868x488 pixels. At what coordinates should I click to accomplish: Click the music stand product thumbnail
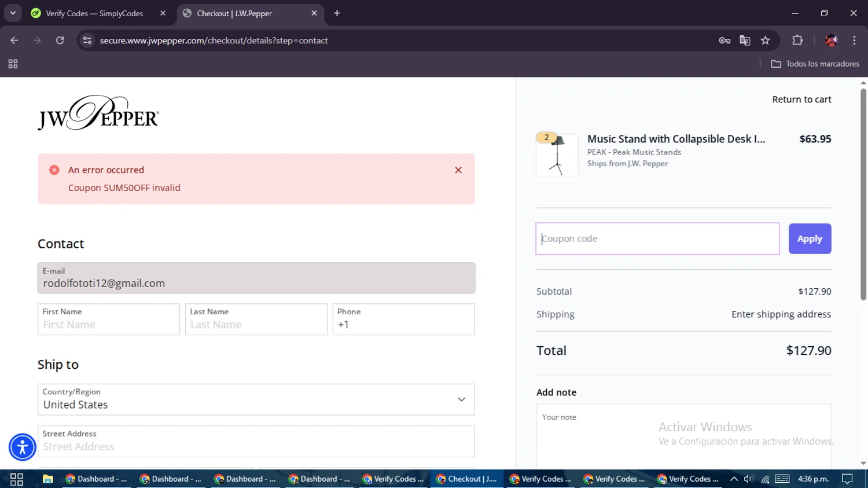(557, 156)
